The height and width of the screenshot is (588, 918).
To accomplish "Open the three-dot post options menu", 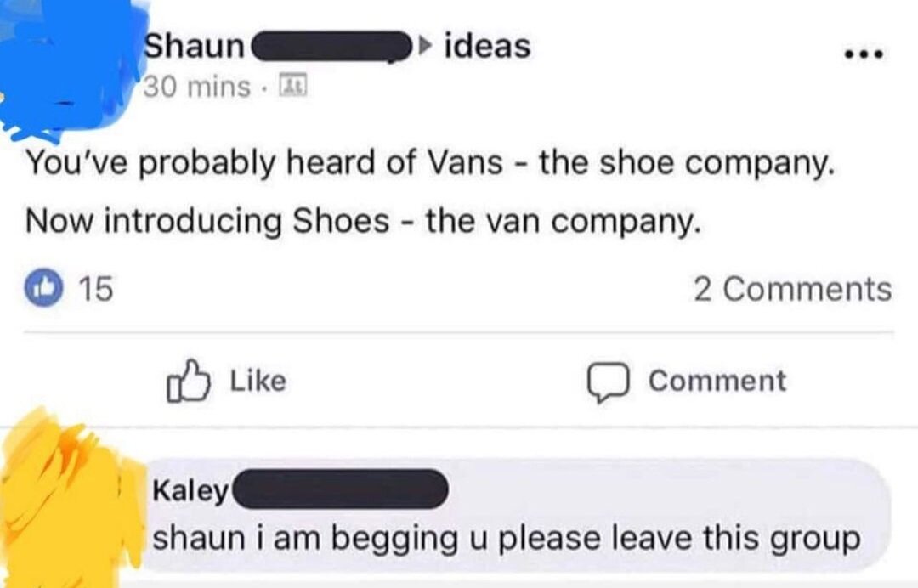I will coord(865,54).
